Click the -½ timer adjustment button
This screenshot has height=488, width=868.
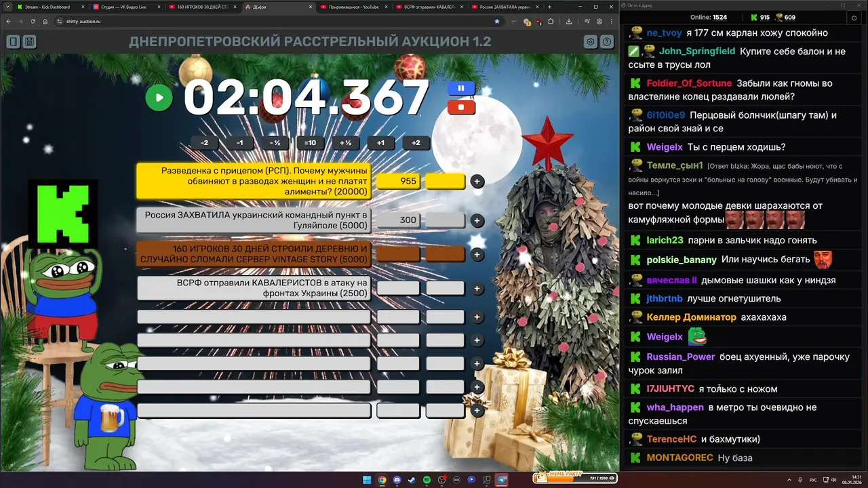click(275, 143)
